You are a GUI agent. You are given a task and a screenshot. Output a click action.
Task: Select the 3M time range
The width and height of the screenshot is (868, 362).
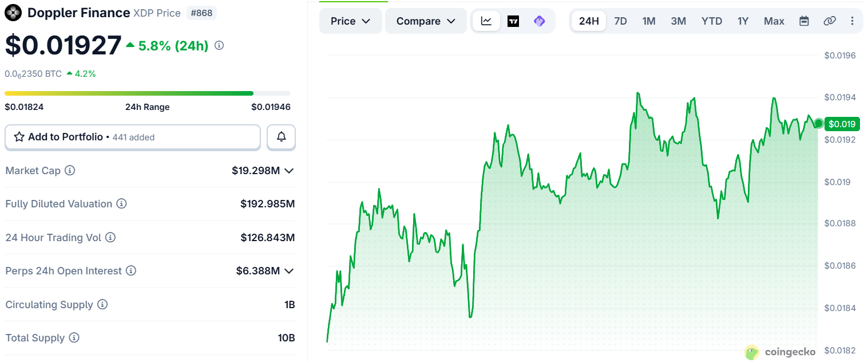(x=679, y=21)
